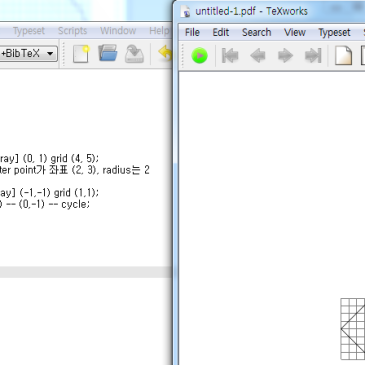Image resolution: width=365 pixels, height=365 pixels.
Task: Open the Edit menu in PDF window
Action: (x=221, y=32)
